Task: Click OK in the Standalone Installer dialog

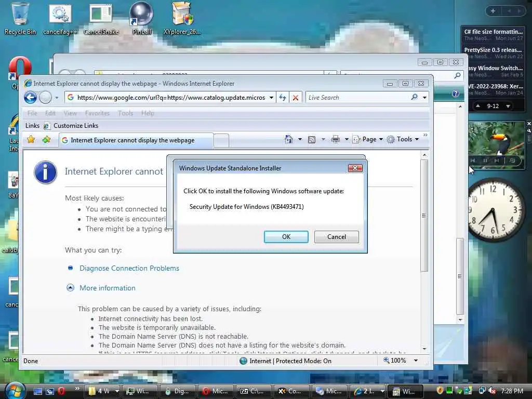Action: pyautogui.click(x=286, y=237)
